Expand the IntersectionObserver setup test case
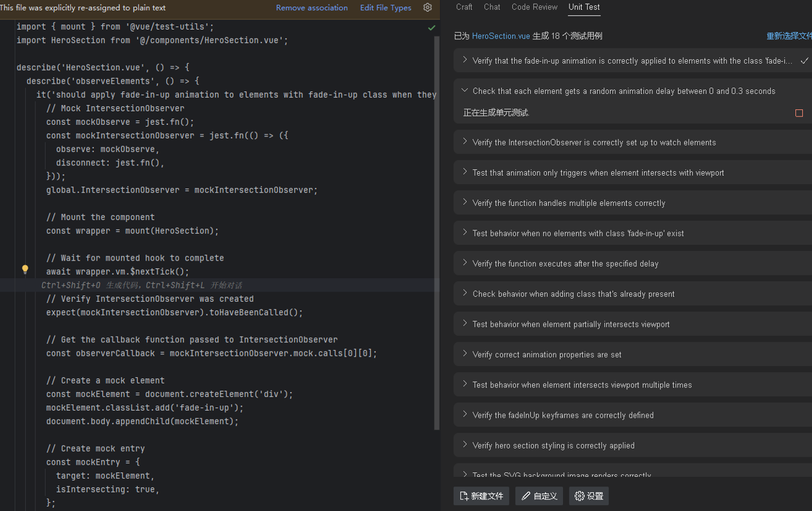 [x=465, y=142]
